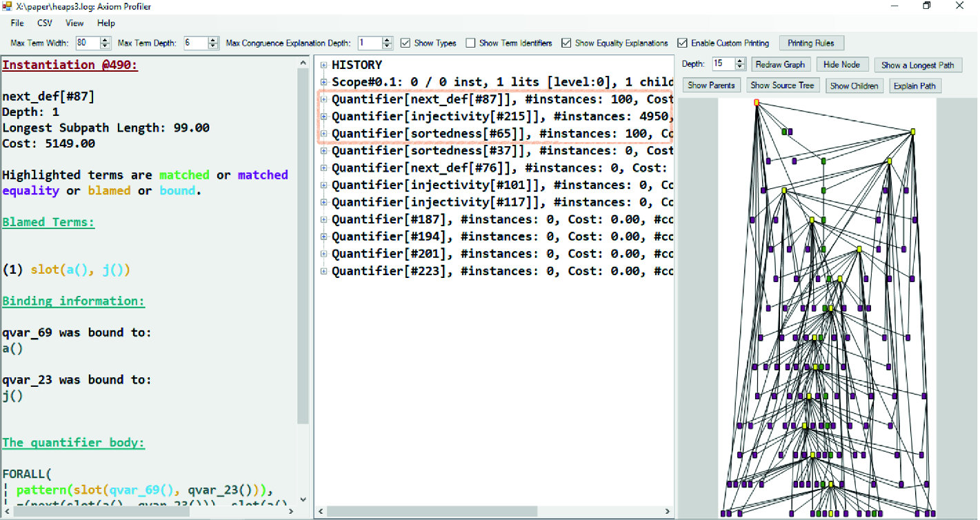Select the Quantifier[#223] row text
This screenshot has width=980, height=520.
point(502,271)
